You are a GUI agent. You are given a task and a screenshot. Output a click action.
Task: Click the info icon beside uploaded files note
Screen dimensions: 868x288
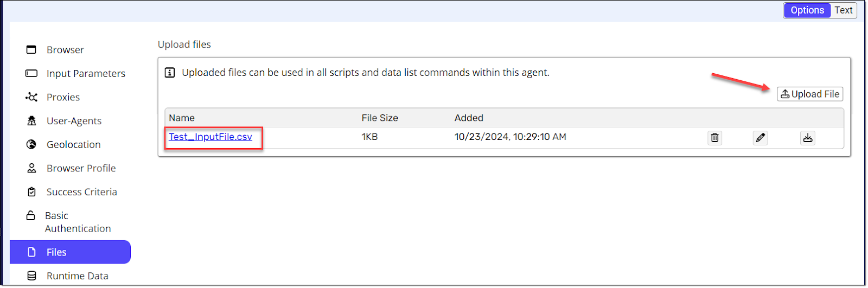(x=170, y=73)
